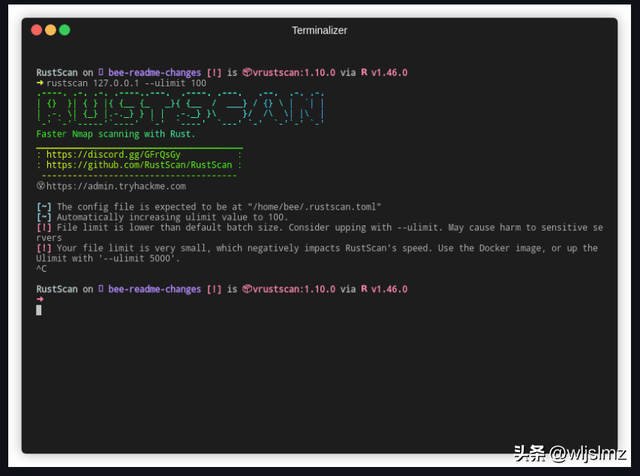
Task: Open the discord.gg/GFrQsGy link
Action: 113,155
